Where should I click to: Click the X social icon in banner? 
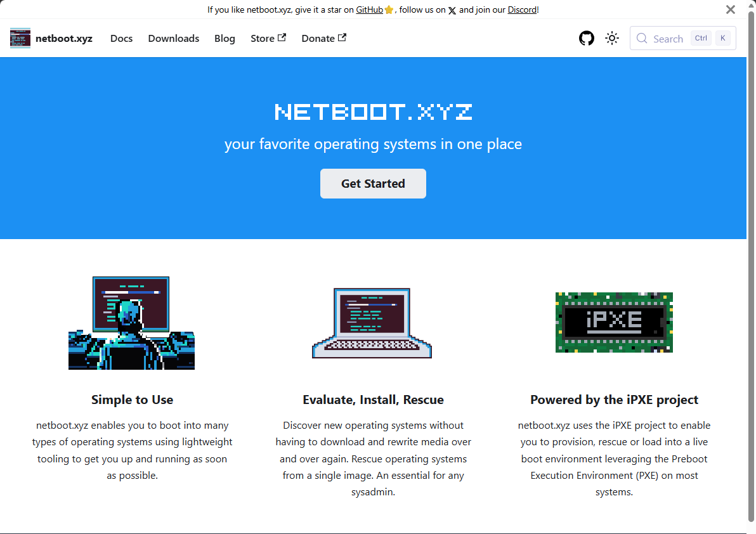coord(452,10)
